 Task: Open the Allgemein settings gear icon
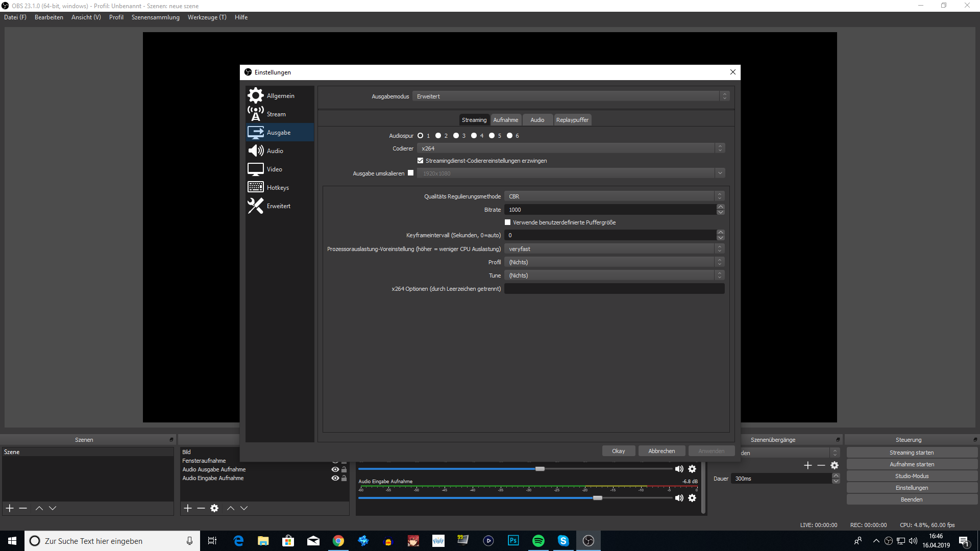[x=255, y=95]
